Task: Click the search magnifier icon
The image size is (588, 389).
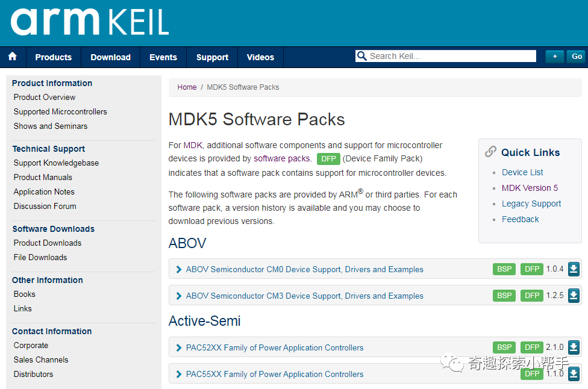Action: 361,56
